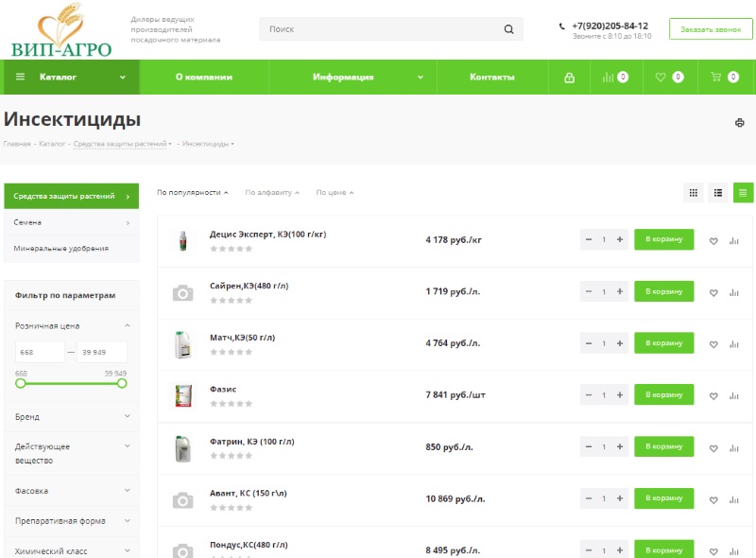The height and width of the screenshot is (558, 756).
Task: Open the Каталог dropdown menu
Action: point(71,78)
